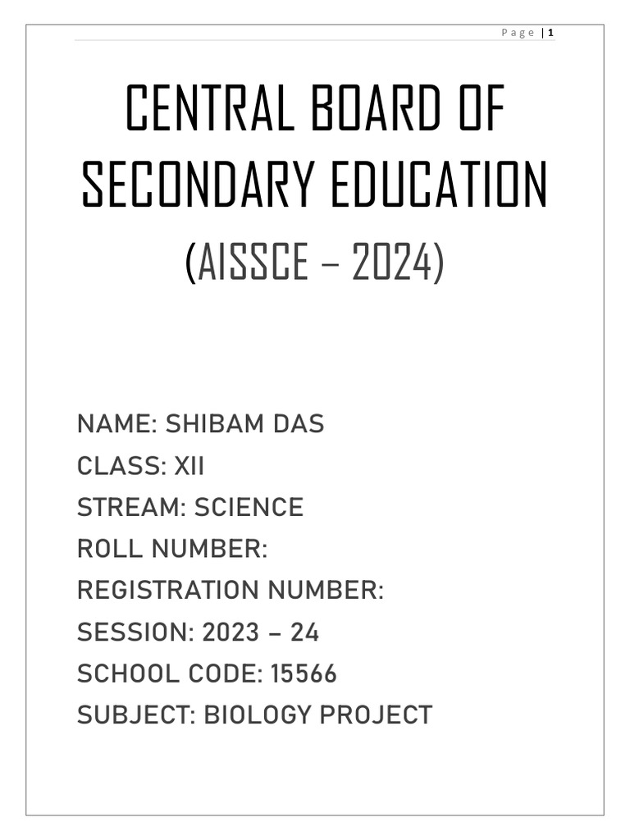This screenshot has width=630, height=840.
Task: Click the CLASS: XII line
Action: click(140, 466)
